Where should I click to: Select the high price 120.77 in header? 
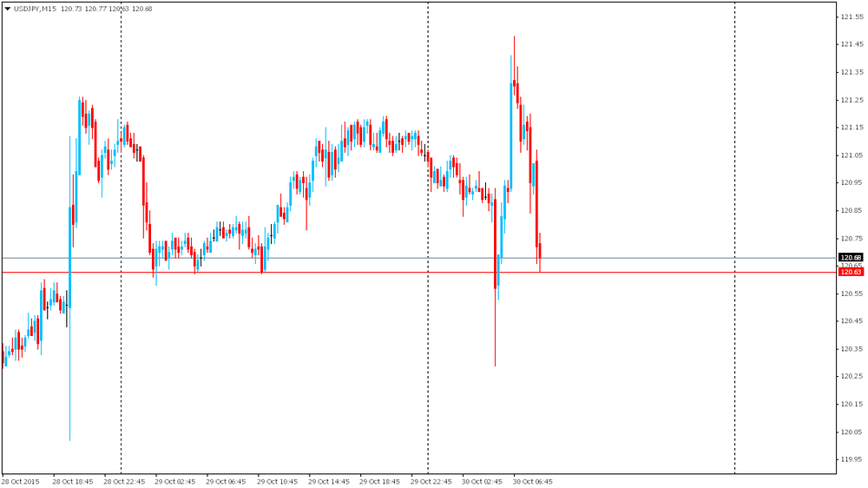[95, 9]
